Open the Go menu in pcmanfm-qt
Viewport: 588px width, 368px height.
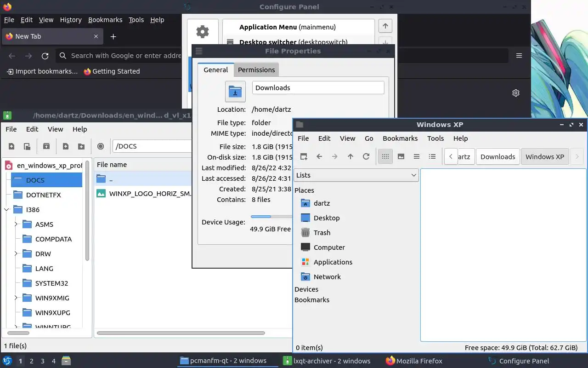[369, 138]
